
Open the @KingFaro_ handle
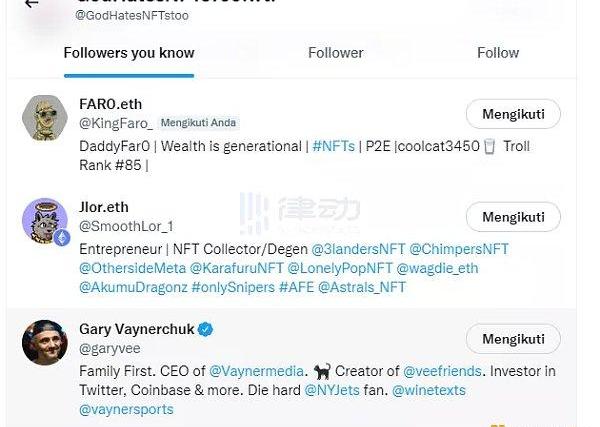pyautogui.click(x=116, y=123)
